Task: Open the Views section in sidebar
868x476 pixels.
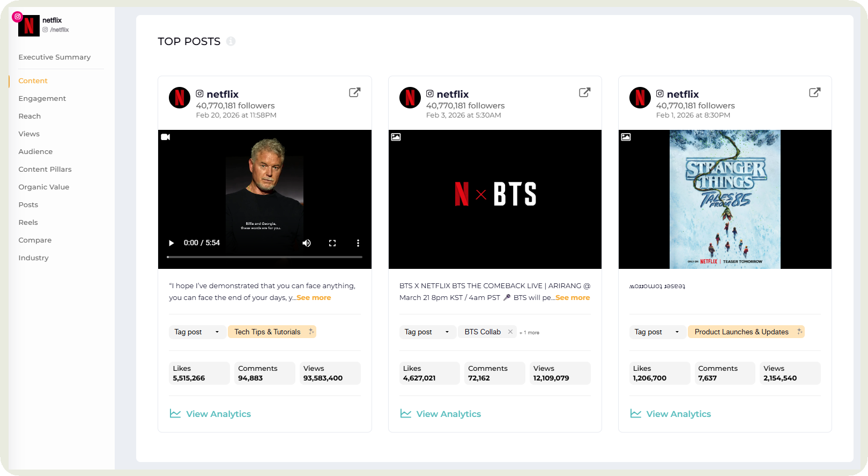Action: tap(29, 134)
